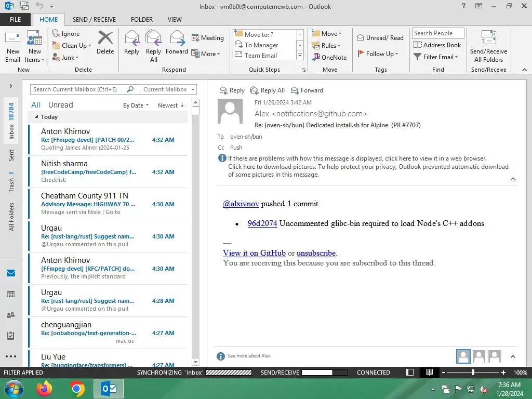Open the Current Mailbox scope dropdown
This screenshot has width=532, height=399.
(x=168, y=89)
